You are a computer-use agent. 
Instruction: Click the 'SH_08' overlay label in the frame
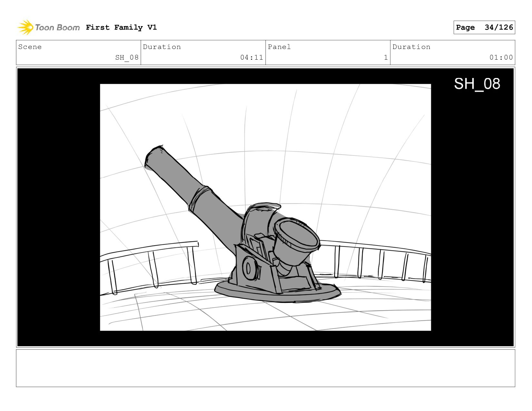tap(477, 84)
